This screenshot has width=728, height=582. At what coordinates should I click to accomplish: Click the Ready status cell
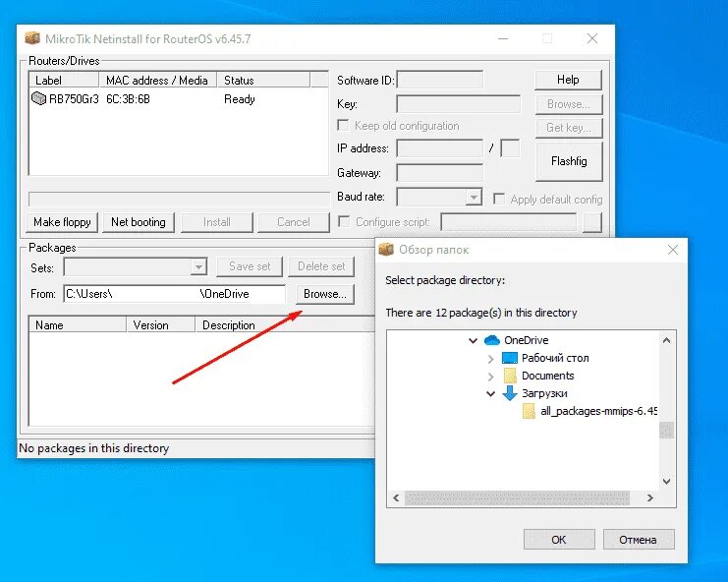tap(240, 99)
